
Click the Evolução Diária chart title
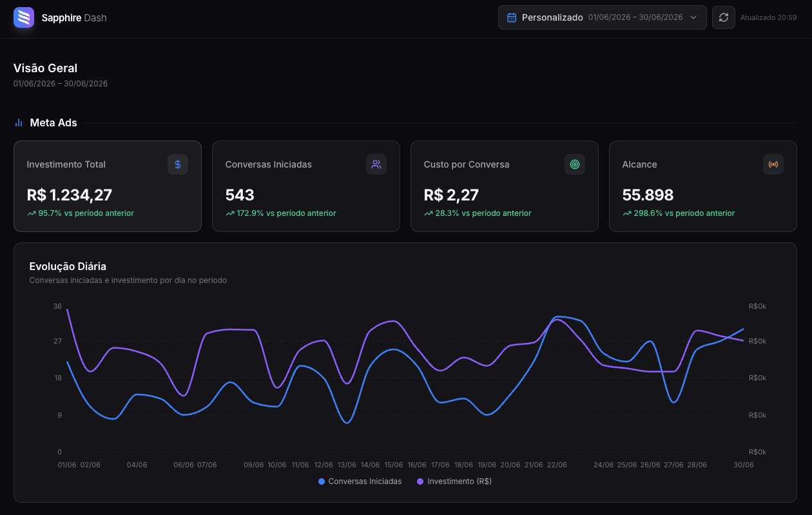[68, 266]
